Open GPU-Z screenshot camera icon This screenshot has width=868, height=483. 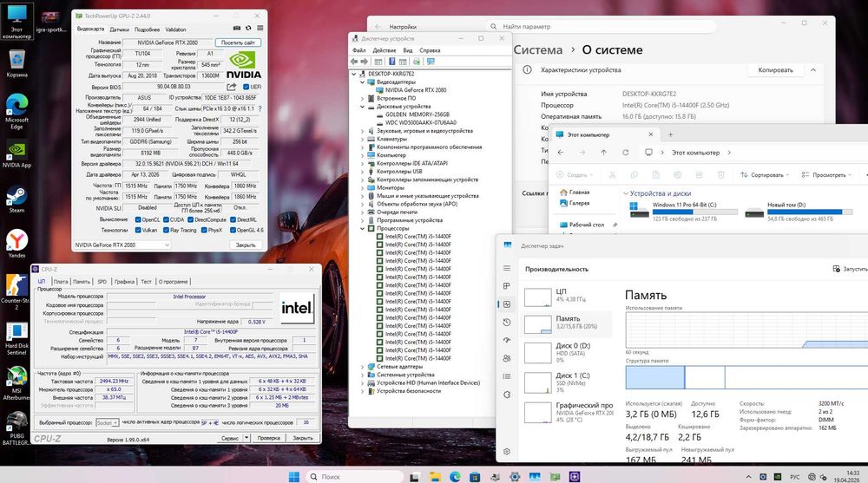(x=237, y=29)
